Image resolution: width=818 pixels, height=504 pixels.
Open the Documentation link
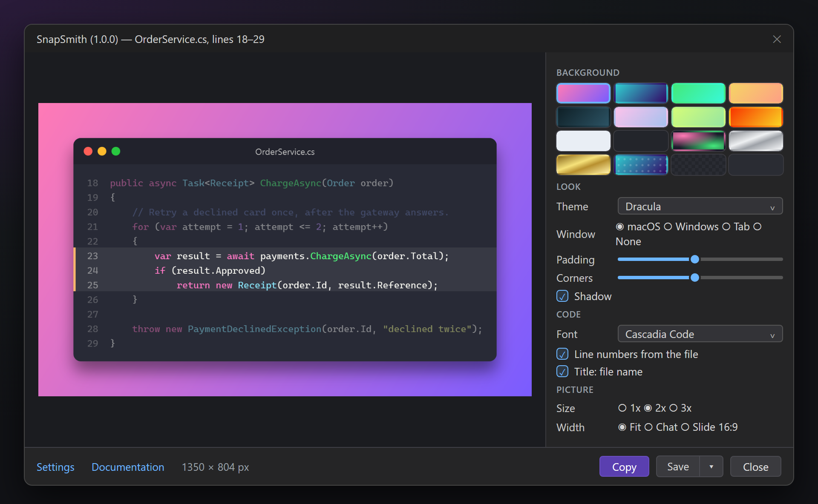click(128, 467)
